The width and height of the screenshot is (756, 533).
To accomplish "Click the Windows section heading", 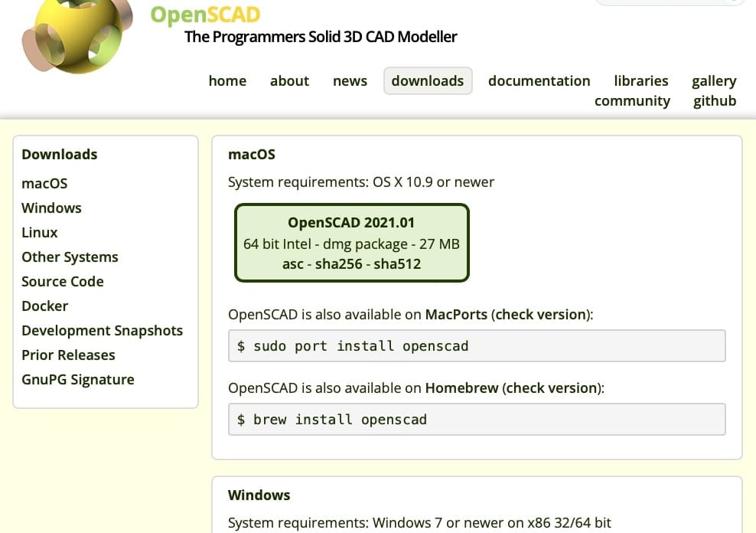I will pyautogui.click(x=259, y=495).
